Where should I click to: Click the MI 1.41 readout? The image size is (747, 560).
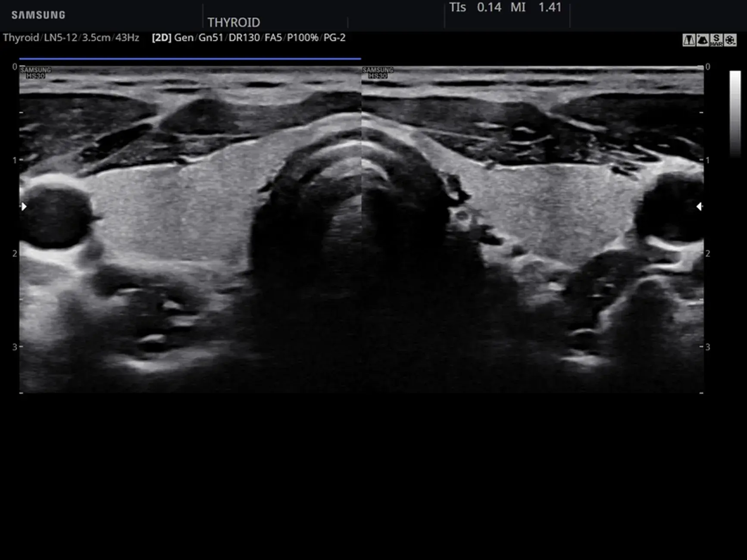click(x=536, y=7)
